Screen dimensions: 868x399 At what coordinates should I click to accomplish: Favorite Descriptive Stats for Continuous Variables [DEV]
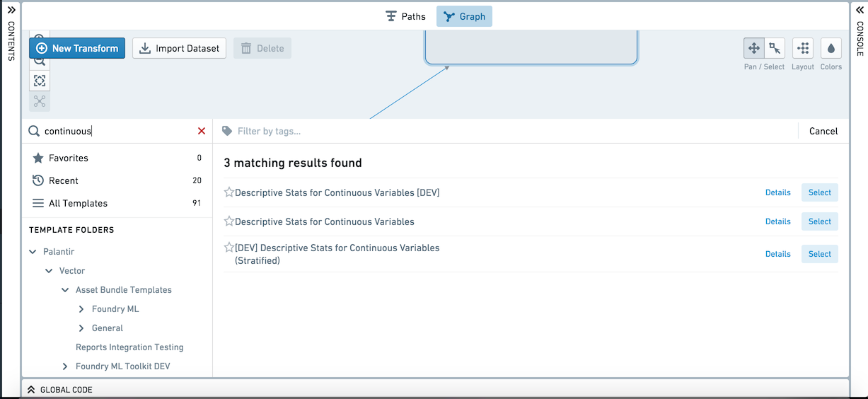coord(229,192)
